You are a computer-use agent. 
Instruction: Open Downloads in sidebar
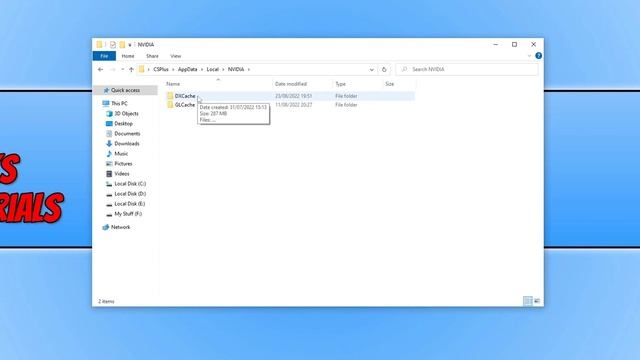(x=127, y=144)
